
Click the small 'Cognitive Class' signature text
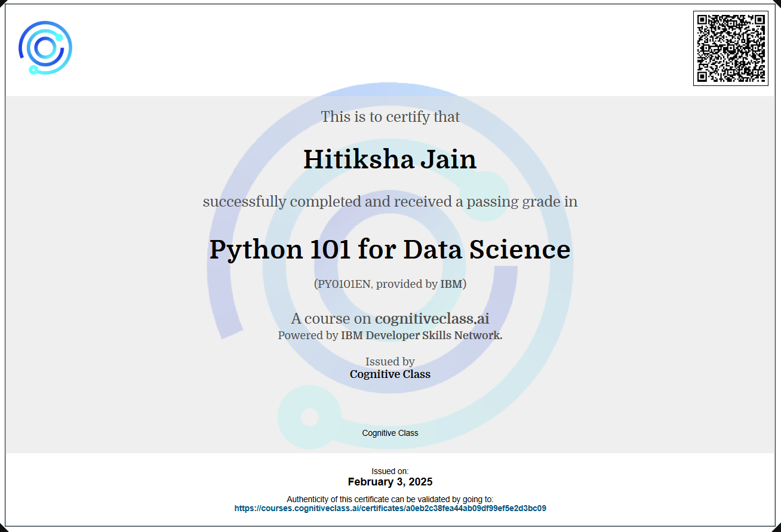click(x=390, y=433)
